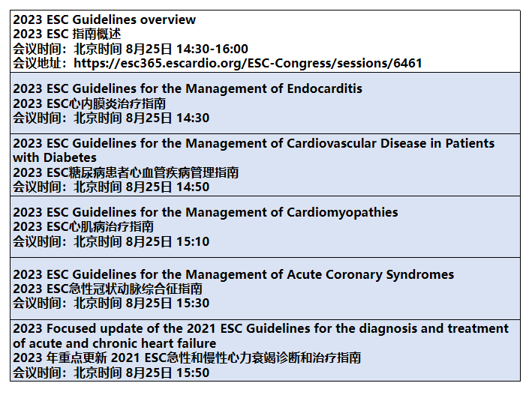The image size is (532, 410).
Task: Select the '2023 ESC急性冠状动脉综合征指南' line
Action: click(x=107, y=289)
